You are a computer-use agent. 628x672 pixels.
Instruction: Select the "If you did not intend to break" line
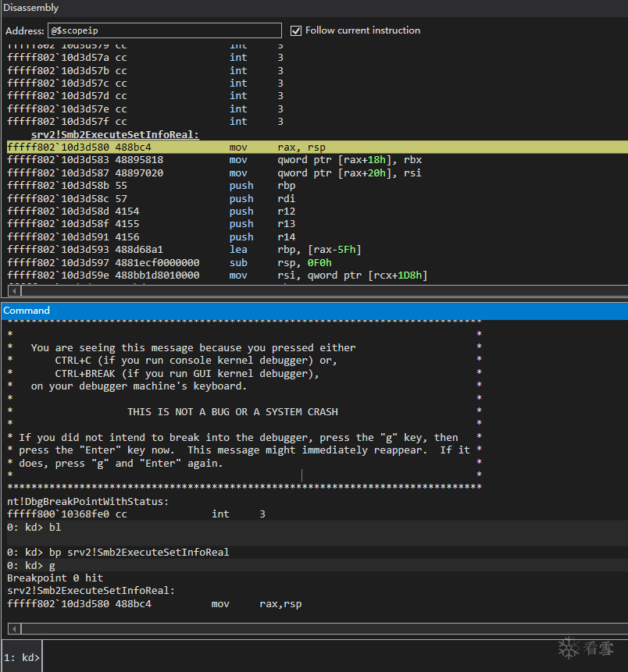(x=238, y=438)
